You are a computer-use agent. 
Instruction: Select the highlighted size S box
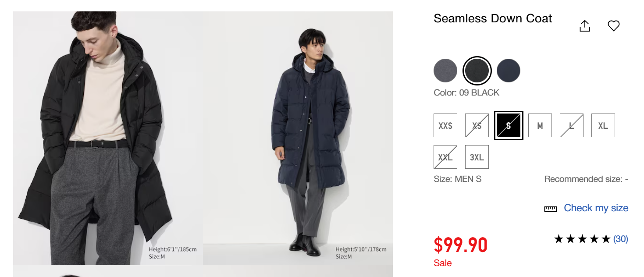508,125
